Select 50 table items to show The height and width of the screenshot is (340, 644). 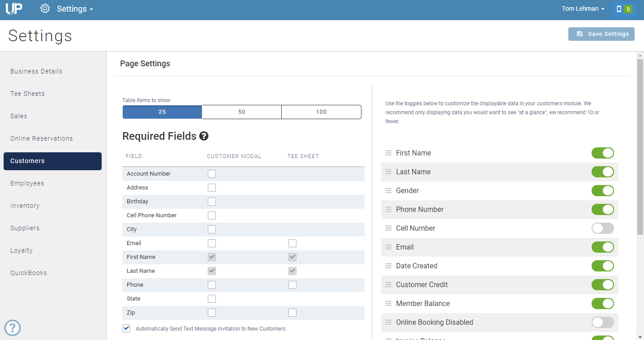pos(242,112)
